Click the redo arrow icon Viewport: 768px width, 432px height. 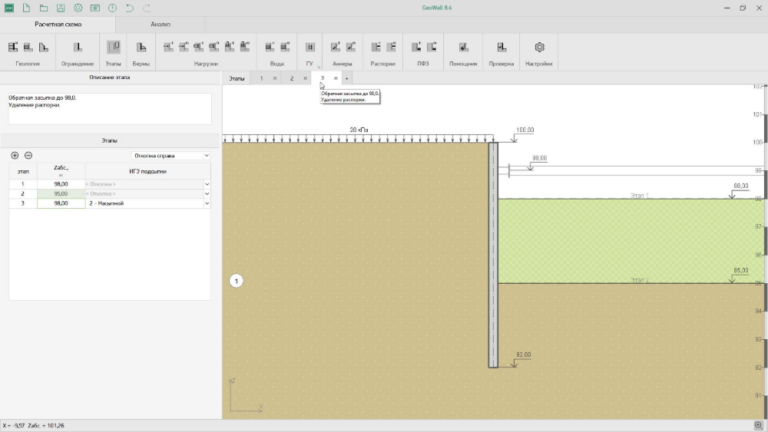tap(146, 8)
